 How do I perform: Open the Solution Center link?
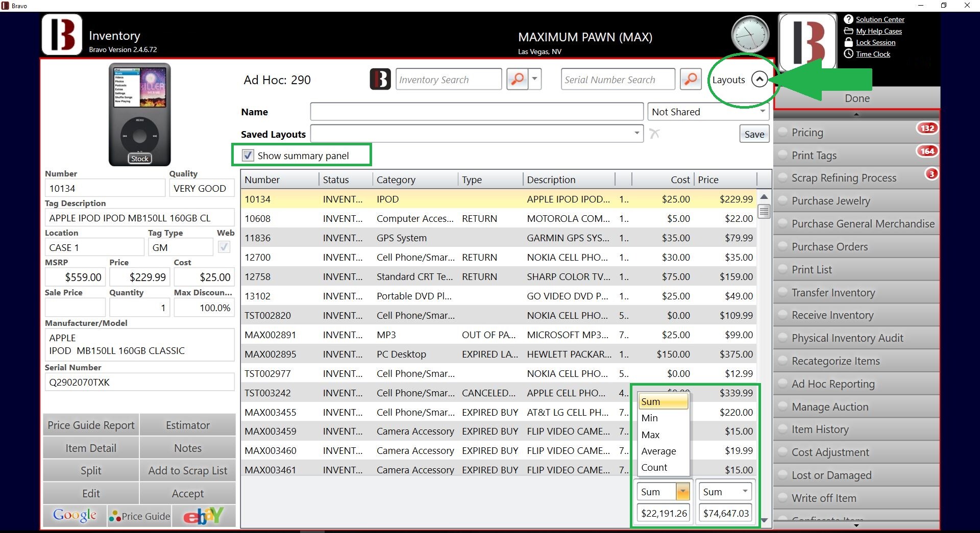tap(880, 19)
